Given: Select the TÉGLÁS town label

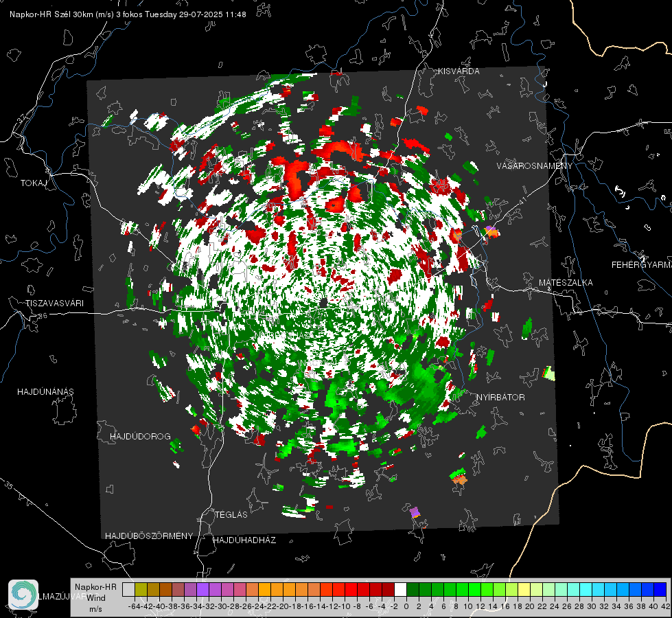Looking at the screenshot, I should tap(231, 514).
